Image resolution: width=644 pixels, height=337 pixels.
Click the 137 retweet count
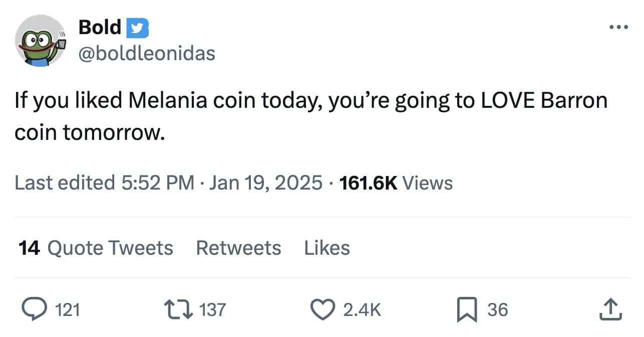tap(212, 310)
